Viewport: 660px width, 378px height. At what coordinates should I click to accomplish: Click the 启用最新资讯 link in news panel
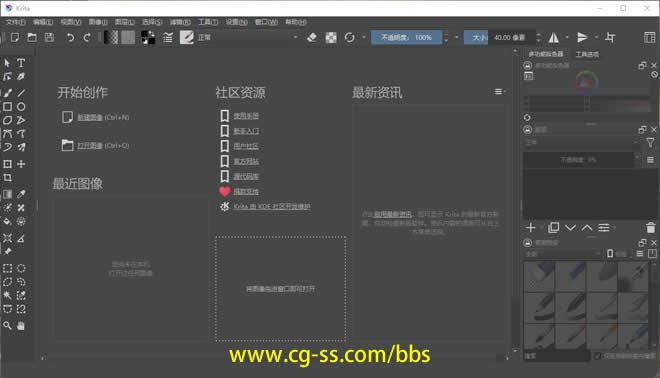(393, 214)
